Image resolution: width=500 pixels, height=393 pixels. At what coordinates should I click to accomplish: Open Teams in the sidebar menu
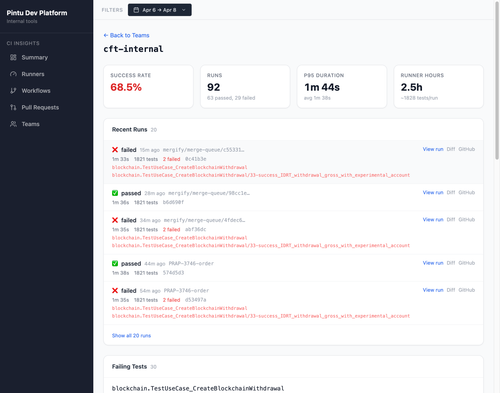[x=31, y=124]
